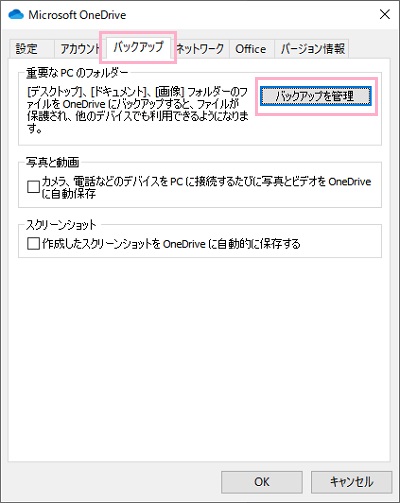The width and height of the screenshot is (400, 503).
Task: Click the キャンセル button
Action: (x=352, y=482)
